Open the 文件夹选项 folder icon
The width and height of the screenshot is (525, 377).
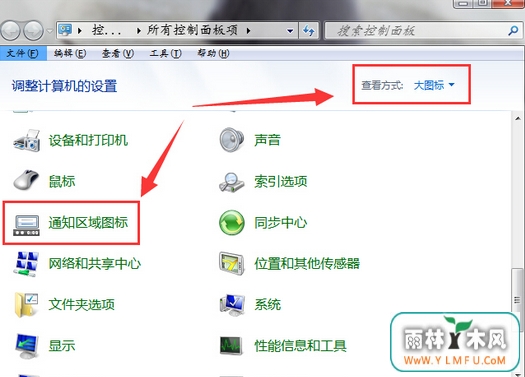pos(26,305)
